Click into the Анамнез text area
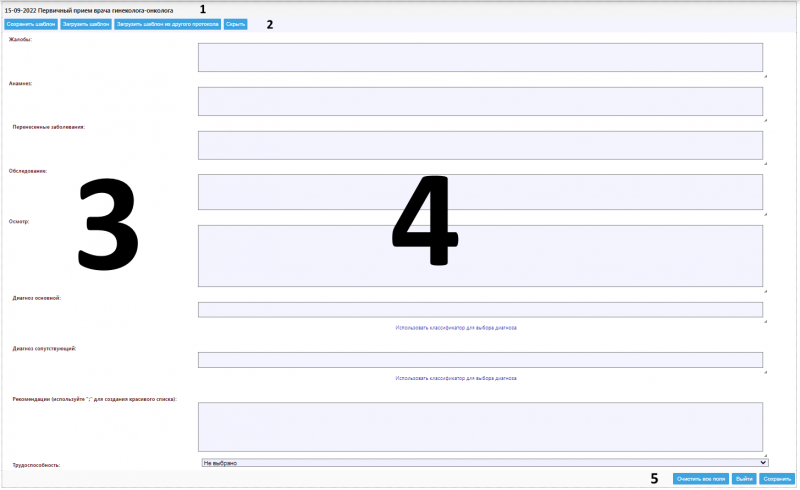 click(x=480, y=101)
